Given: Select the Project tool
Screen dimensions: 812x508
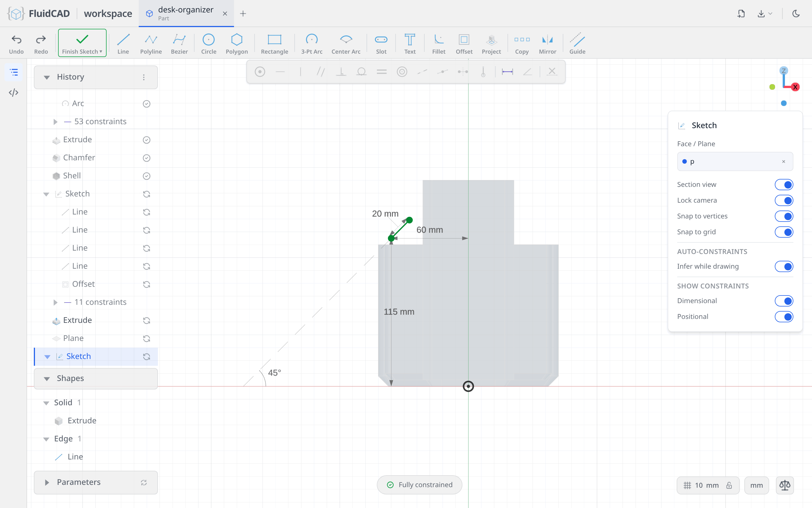Looking at the screenshot, I should point(491,43).
